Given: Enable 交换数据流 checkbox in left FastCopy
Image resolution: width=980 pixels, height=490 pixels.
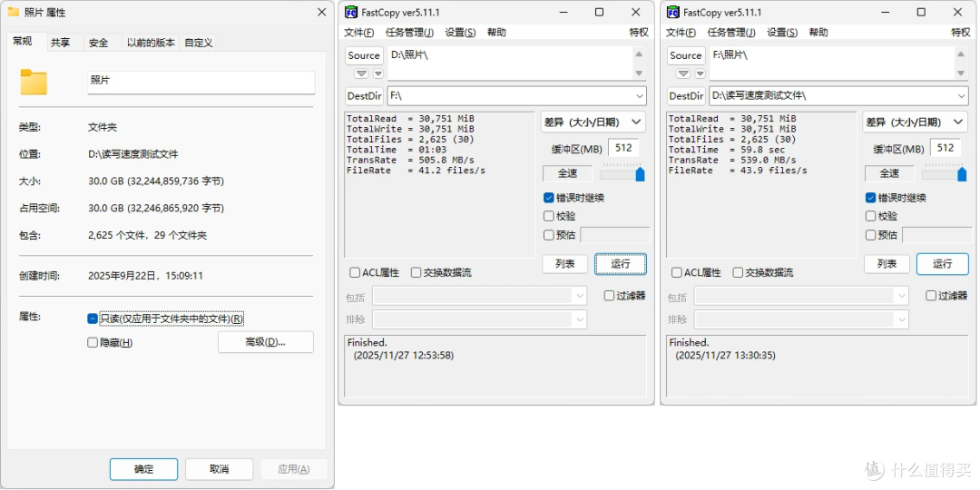Looking at the screenshot, I should click(416, 272).
